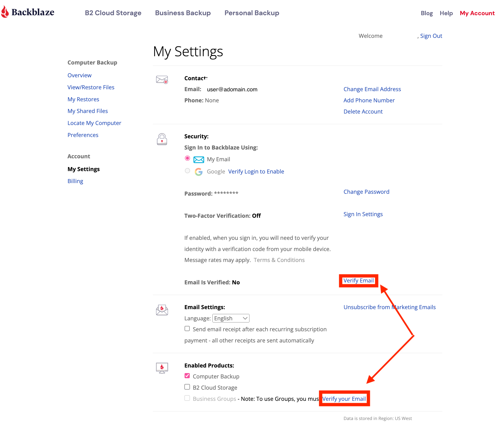Click Verify your Email link near Business Groups
Viewport: 504px width, 424px height.
(x=344, y=399)
